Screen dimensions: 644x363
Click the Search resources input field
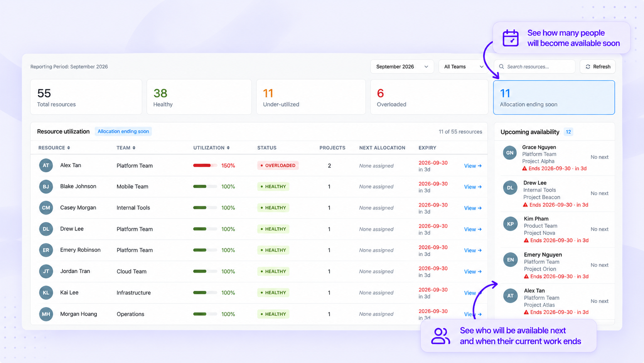coord(534,67)
